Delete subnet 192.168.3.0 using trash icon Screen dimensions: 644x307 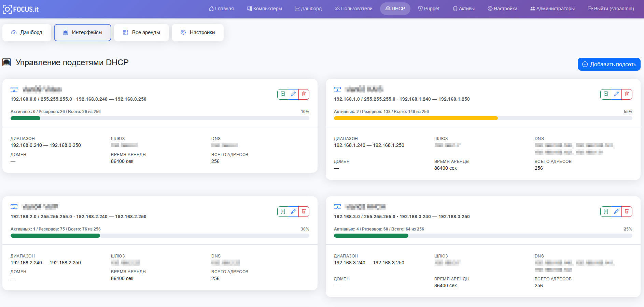tap(627, 212)
